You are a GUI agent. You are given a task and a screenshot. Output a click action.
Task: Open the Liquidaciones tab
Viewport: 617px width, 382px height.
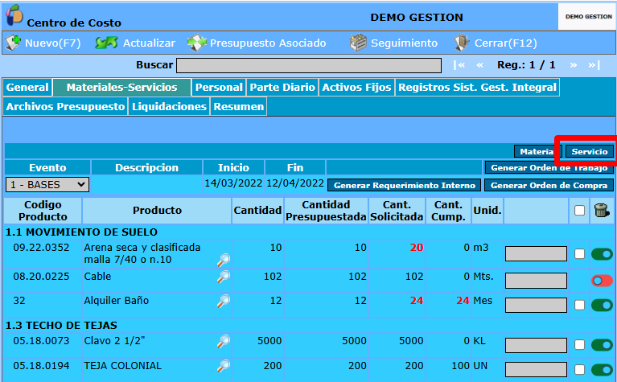169,107
